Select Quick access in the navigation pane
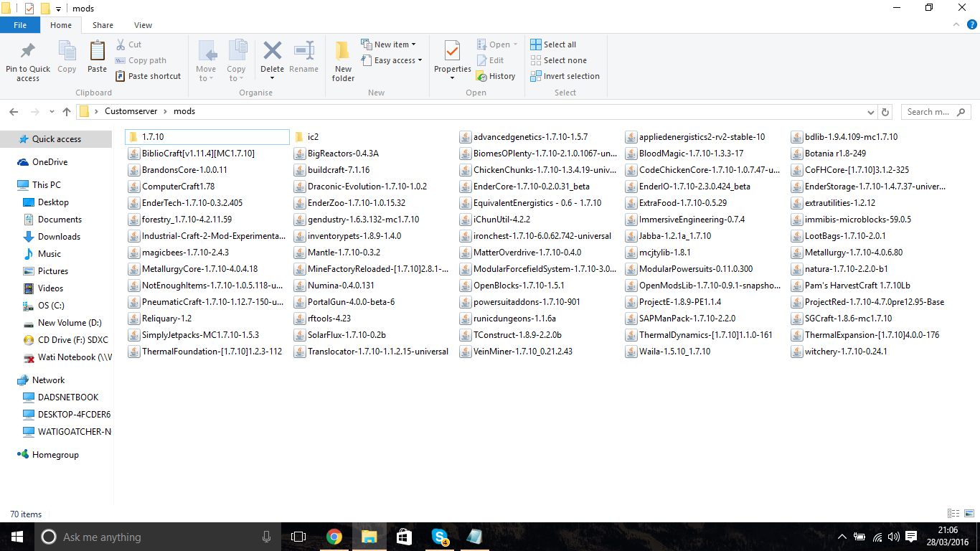 point(56,139)
